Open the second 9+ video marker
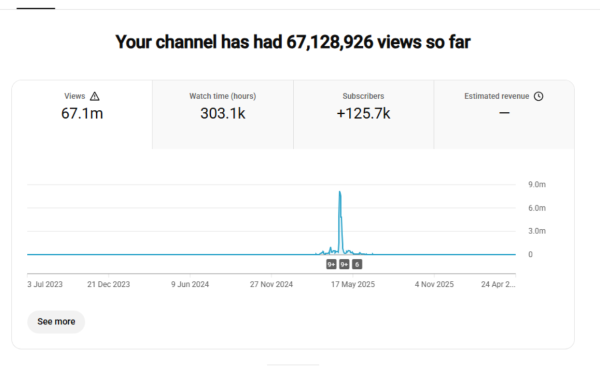 [x=344, y=264]
